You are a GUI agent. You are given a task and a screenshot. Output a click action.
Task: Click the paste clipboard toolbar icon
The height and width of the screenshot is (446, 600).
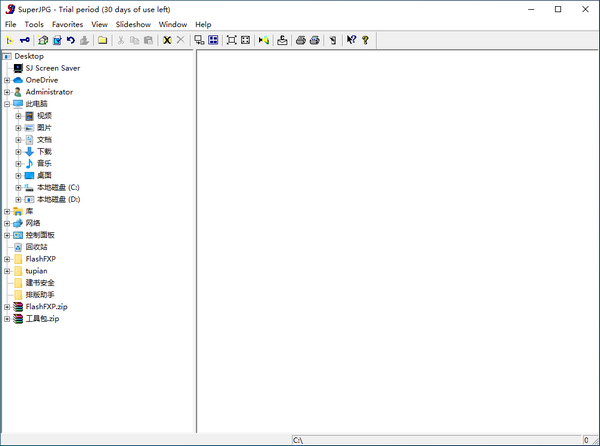pyautogui.click(x=148, y=40)
